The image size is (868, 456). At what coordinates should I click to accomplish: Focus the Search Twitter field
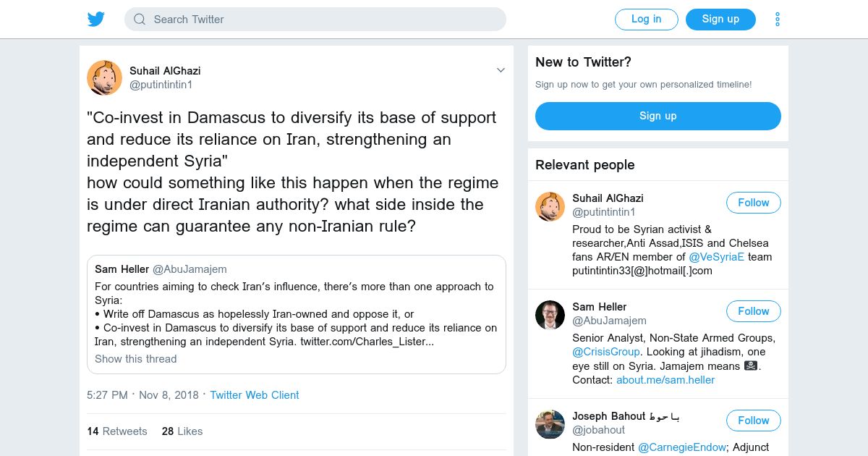point(325,20)
